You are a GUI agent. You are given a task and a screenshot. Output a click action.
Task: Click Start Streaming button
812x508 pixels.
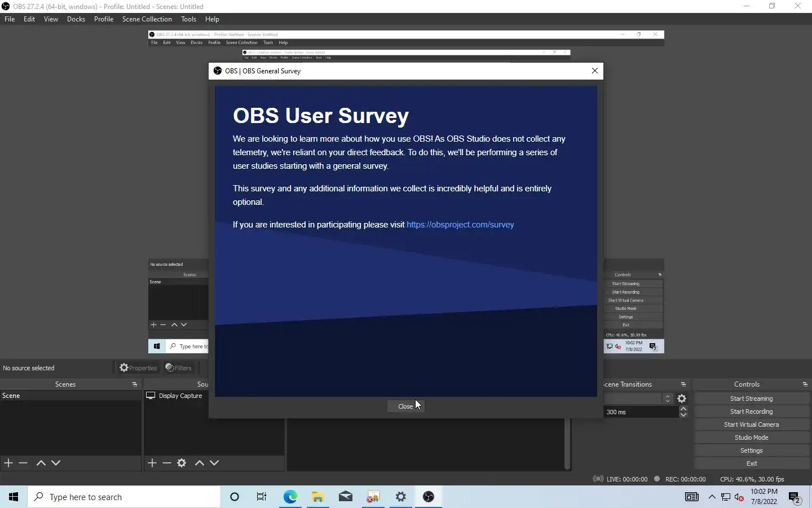click(x=751, y=398)
